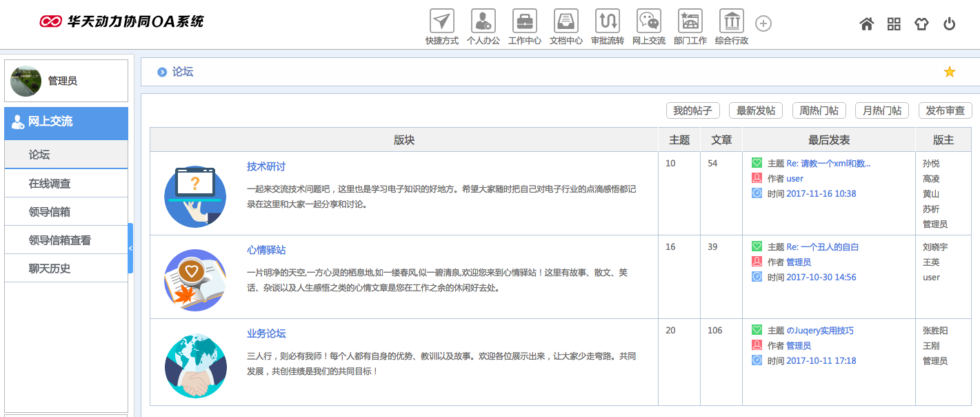Click the 我的帖子 button

click(692, 110)
